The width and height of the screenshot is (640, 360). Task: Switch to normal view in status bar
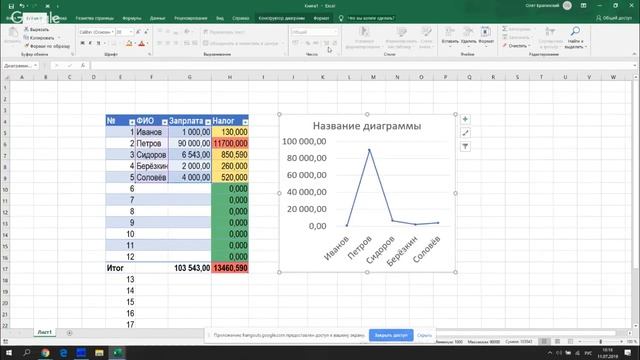[544, 341]
